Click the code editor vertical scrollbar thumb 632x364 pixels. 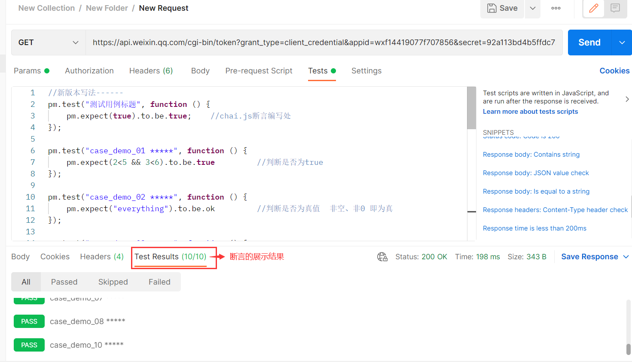(471, 108)
